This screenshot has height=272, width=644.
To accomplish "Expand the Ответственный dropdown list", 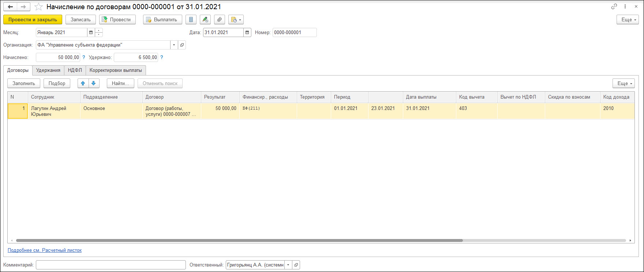I will (x=288, y=265).
